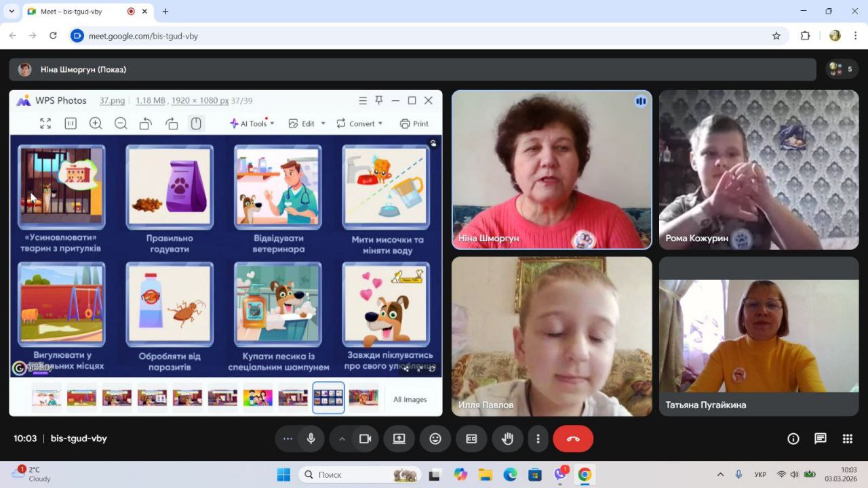Viewport: 868px width, 488px height.
Task: Toggle closed captions button
Action: 471,439
